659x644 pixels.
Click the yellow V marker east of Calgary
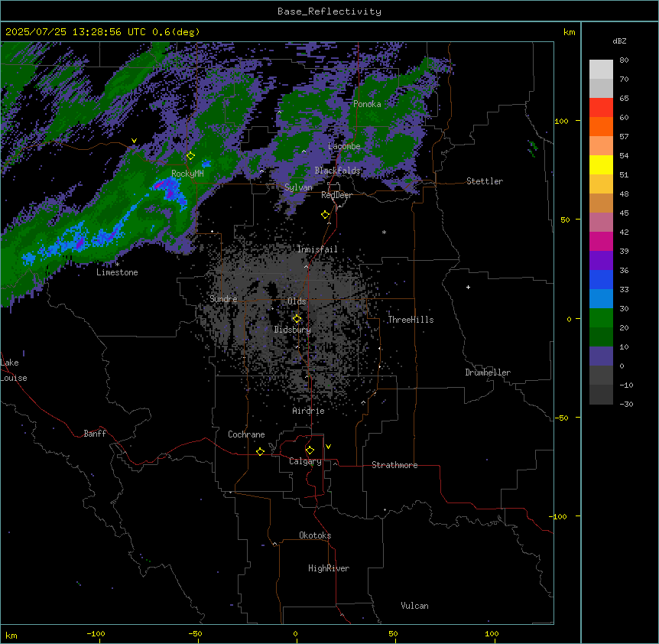click(x=328, y=447)
